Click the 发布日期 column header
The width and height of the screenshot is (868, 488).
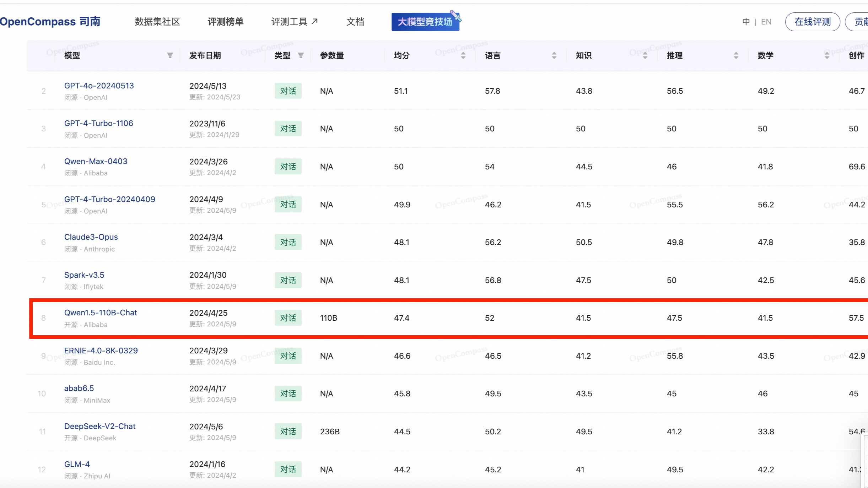(x=205, y=55)
